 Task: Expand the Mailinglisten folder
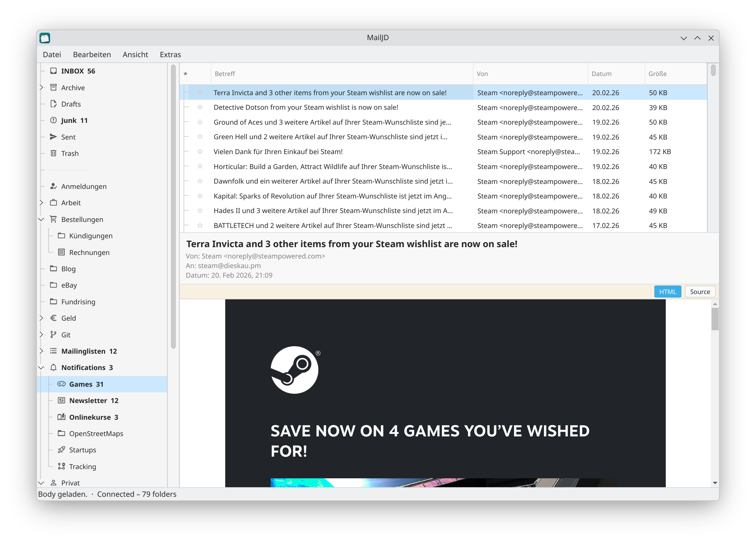(x=41, y=351)
